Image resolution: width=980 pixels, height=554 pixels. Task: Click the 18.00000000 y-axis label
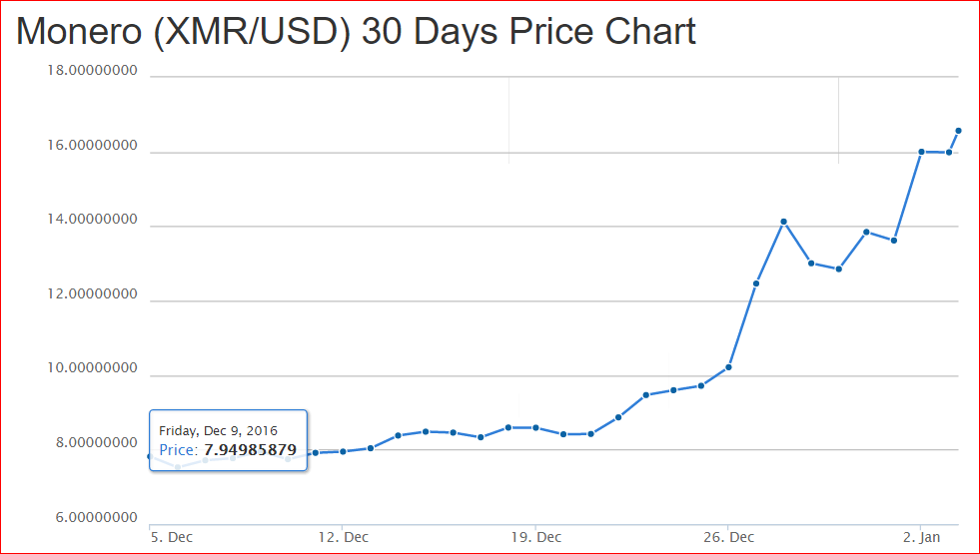93,71
